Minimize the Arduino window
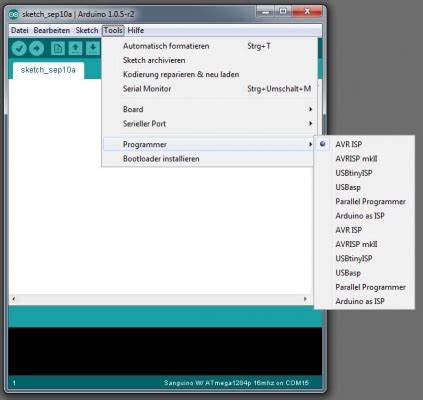The width and height of the screenshot is (423, 400). (266, 12)
